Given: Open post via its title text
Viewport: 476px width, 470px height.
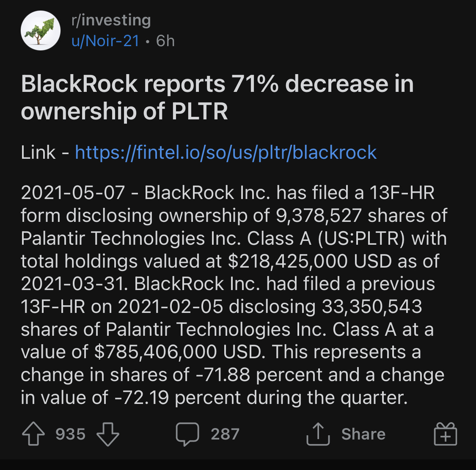Looking at the screenshot, I should tap(217, 97).
